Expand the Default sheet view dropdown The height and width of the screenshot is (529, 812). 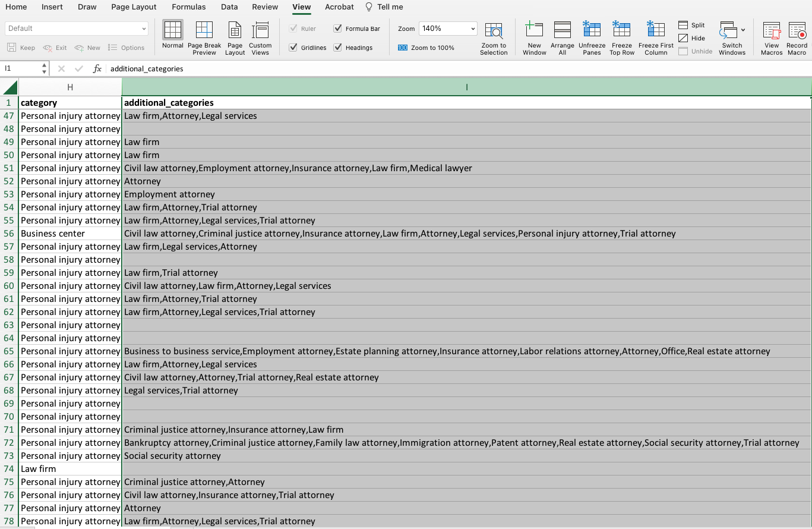[x=144, y=29]
